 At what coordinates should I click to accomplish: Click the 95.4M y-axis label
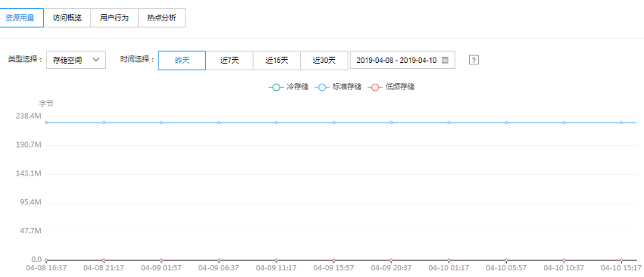point(31,202)
